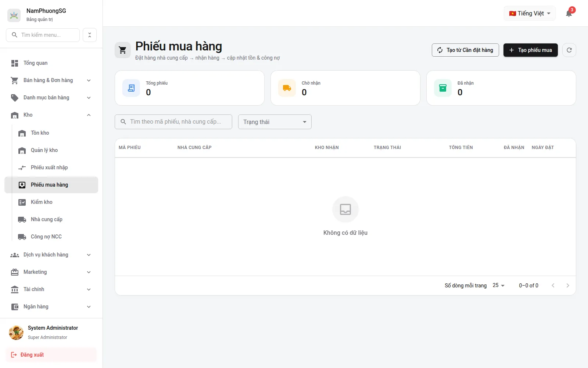This screenshot has height=368, width=588.
Task: Open the notification bell
Action: (x=569, y=14)
